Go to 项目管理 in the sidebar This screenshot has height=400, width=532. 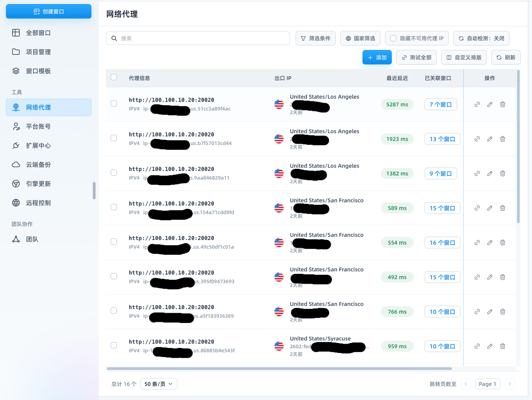pyautogui.click(x=48, y=52)
